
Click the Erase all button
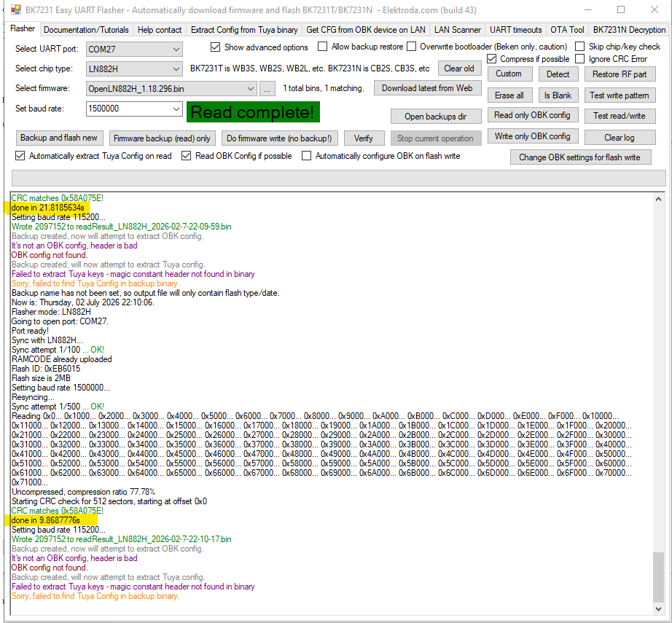point(509,95)
